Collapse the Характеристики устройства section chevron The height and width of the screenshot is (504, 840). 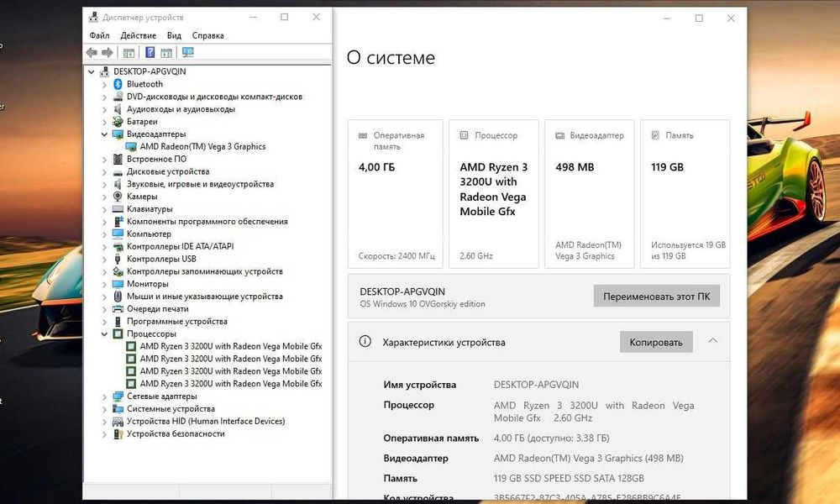tap(712, 341)
